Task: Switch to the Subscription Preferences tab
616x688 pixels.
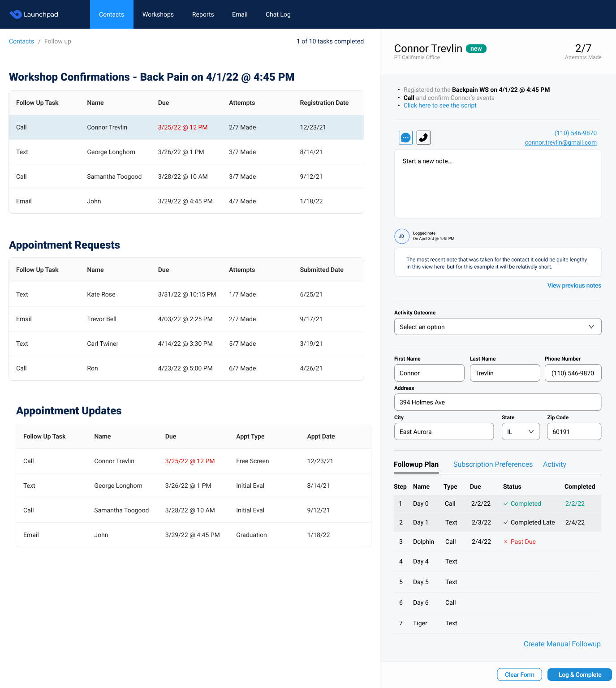Action: pos(493,464)
